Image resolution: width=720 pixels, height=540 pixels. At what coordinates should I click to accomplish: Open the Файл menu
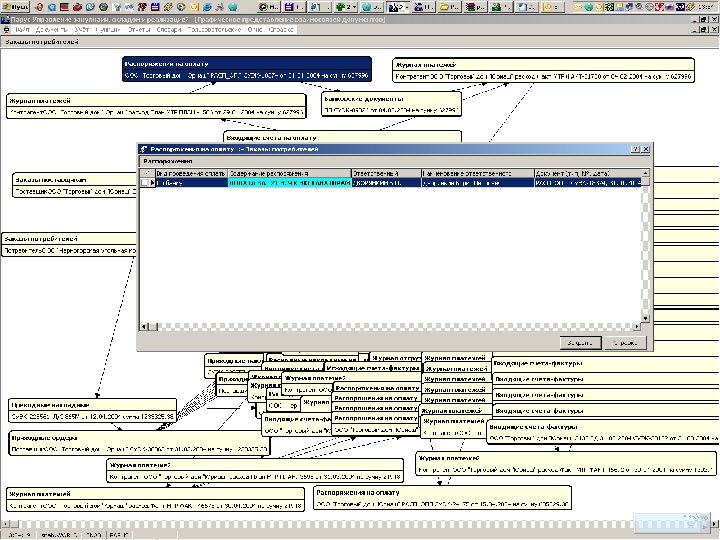pyautogui.click(x=22, y=29)
